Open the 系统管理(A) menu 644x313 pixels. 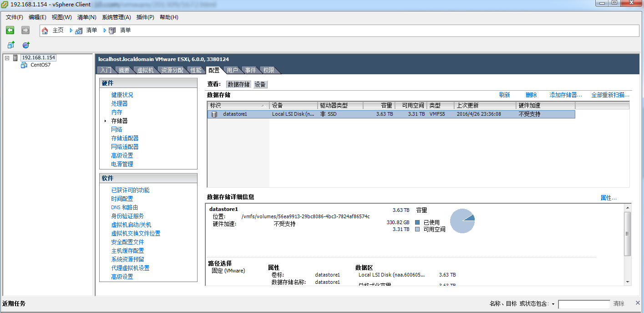click(116, 17)
